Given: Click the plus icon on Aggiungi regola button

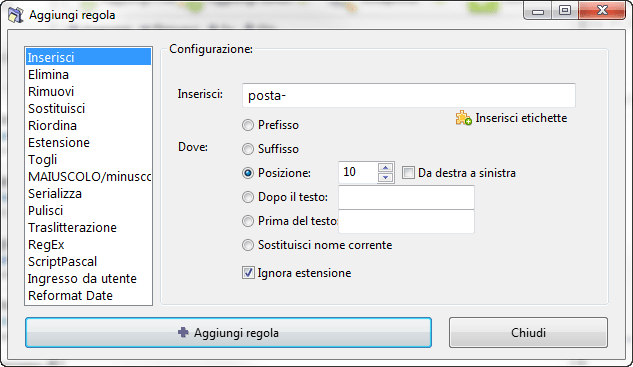Looking at the screenshot, I should point(183,332).
